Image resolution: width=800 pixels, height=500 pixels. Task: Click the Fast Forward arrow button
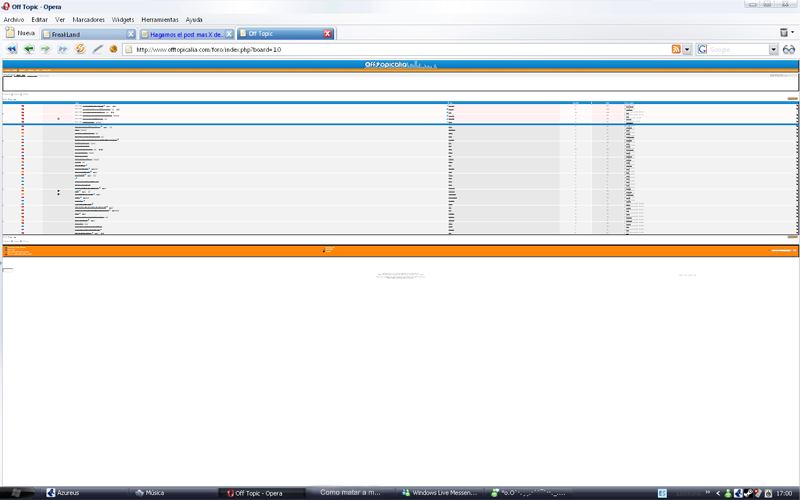coord(63,49)
